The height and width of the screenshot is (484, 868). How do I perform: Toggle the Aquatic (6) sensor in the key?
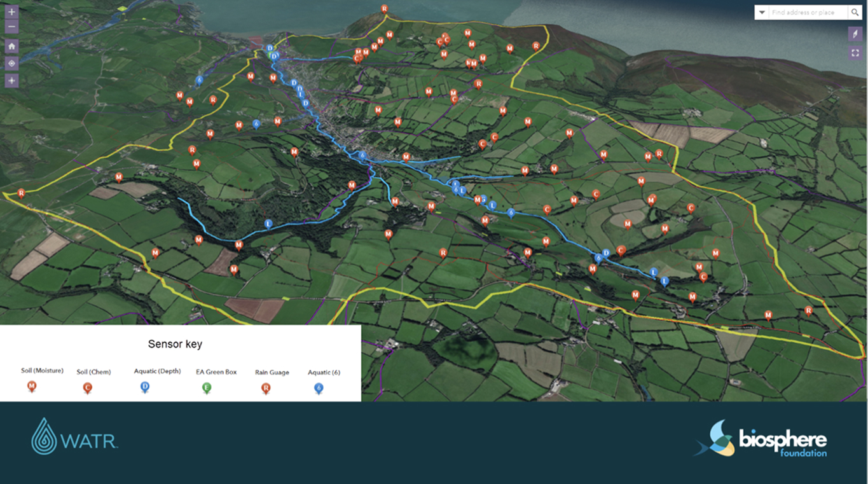click(318, 387)
